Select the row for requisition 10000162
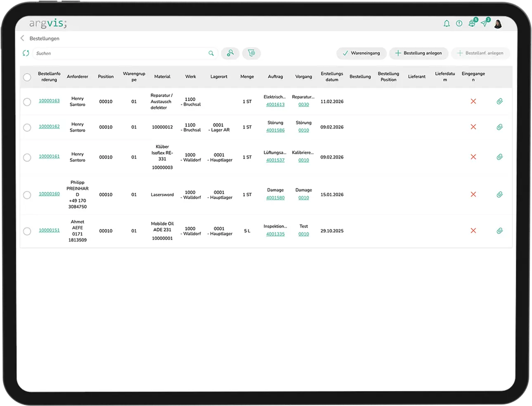The height and width of the screenshot is (406, 532). [x=27, y=128]
